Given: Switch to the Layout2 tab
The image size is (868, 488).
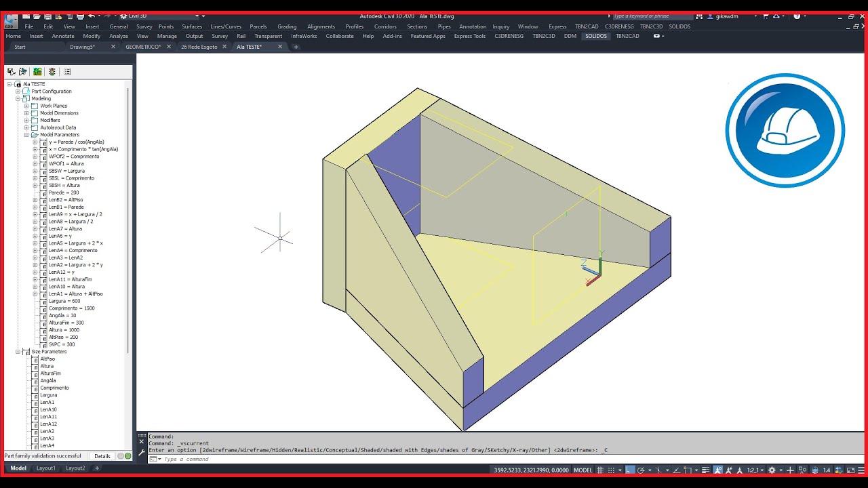Looking at the screenshot, I should coord(75,468).
